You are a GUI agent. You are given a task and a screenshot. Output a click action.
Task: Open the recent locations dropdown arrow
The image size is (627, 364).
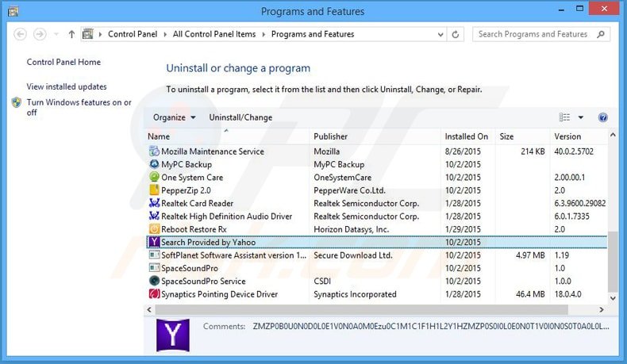tap(56, 34)
